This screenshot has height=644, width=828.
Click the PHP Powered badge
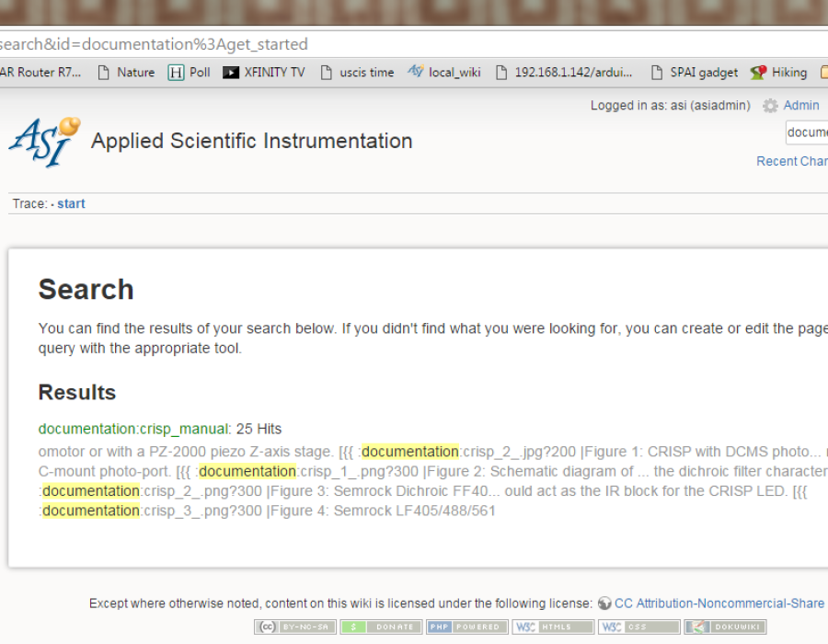[466, 627]
